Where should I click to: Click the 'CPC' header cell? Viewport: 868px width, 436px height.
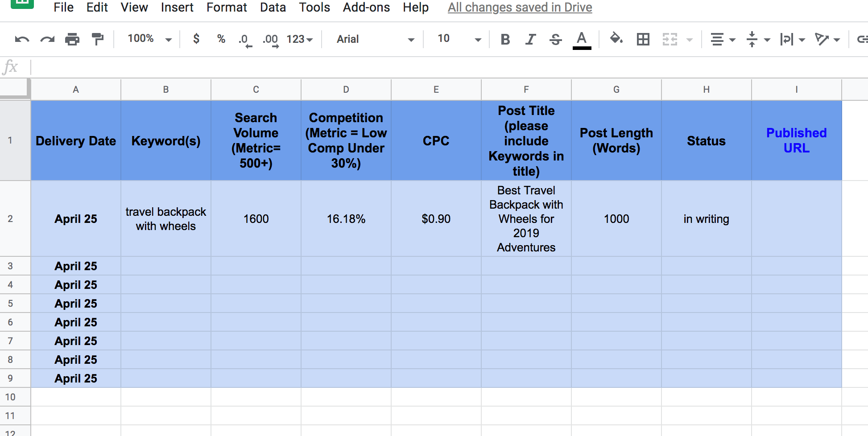click(x=436, y=140)
